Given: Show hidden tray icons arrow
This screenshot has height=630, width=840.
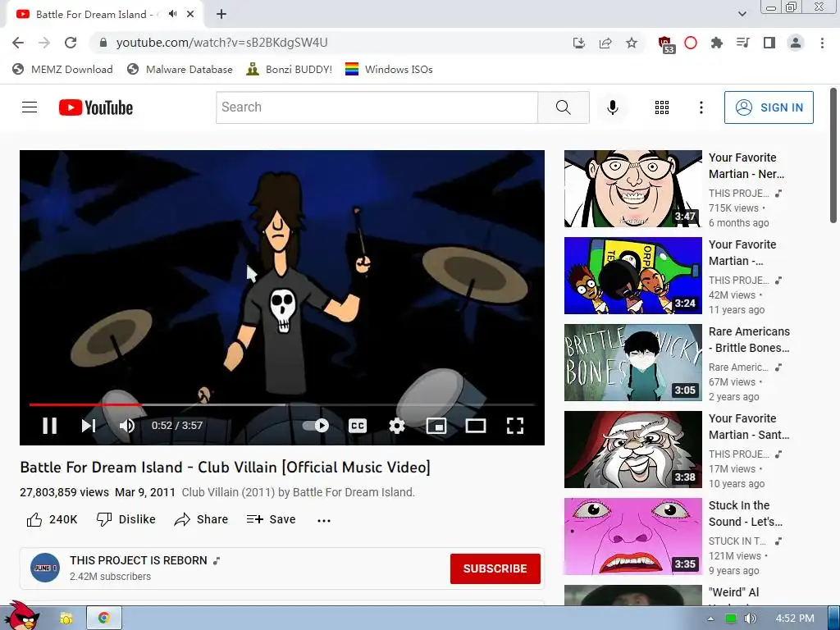Looking at the screenshot, I should 710,619.
